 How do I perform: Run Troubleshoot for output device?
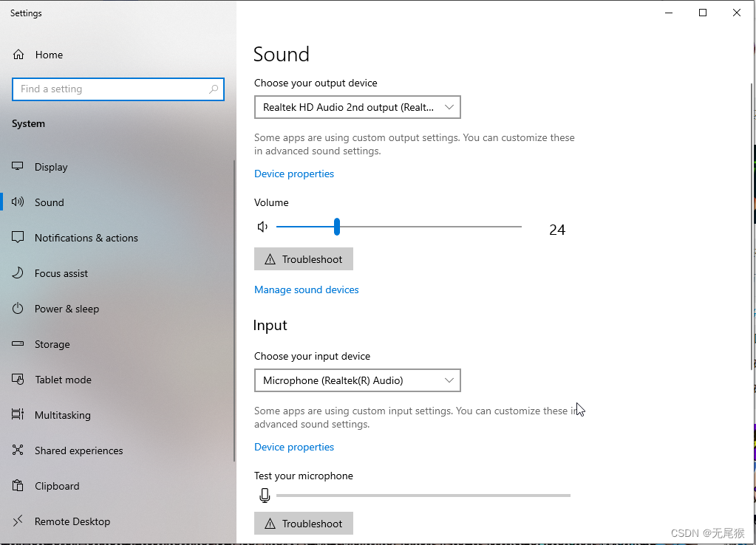point(303,258)
